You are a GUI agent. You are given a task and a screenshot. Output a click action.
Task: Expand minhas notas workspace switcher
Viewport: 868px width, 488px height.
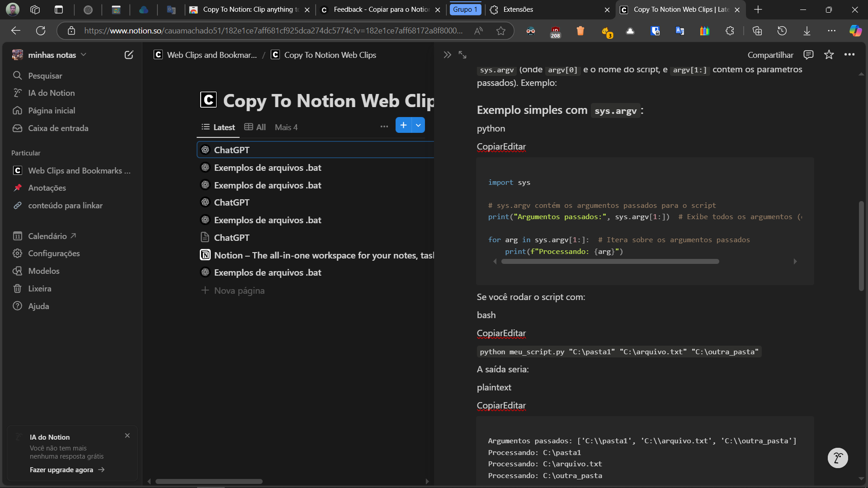click(x=49, y=55)
